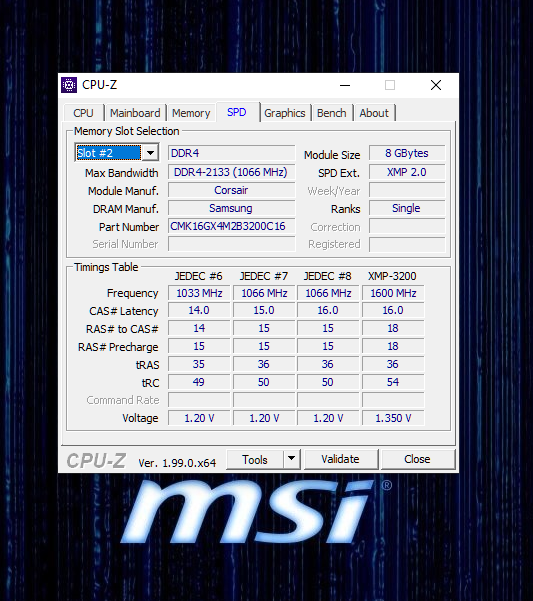Click the JEDEC #6 tRC value 49
This screenshot has height=601, width=533.
pos(199,382)
